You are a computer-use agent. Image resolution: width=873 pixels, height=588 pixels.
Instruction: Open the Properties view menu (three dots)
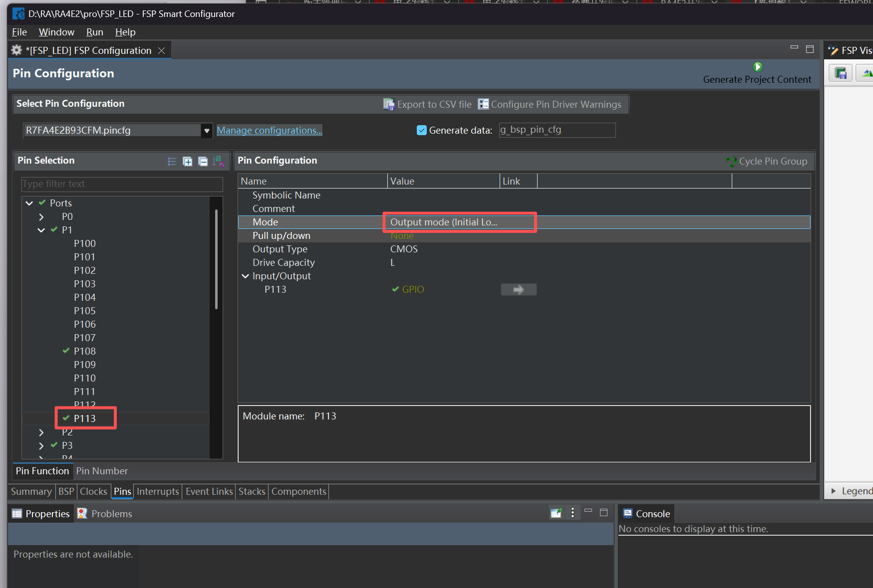[x=573, y=513]
